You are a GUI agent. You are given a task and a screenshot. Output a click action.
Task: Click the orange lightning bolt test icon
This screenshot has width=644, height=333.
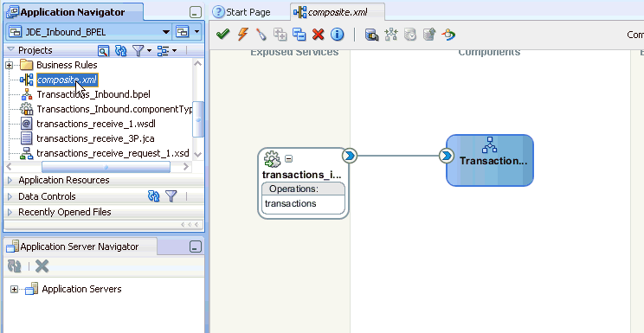[242, 35]
